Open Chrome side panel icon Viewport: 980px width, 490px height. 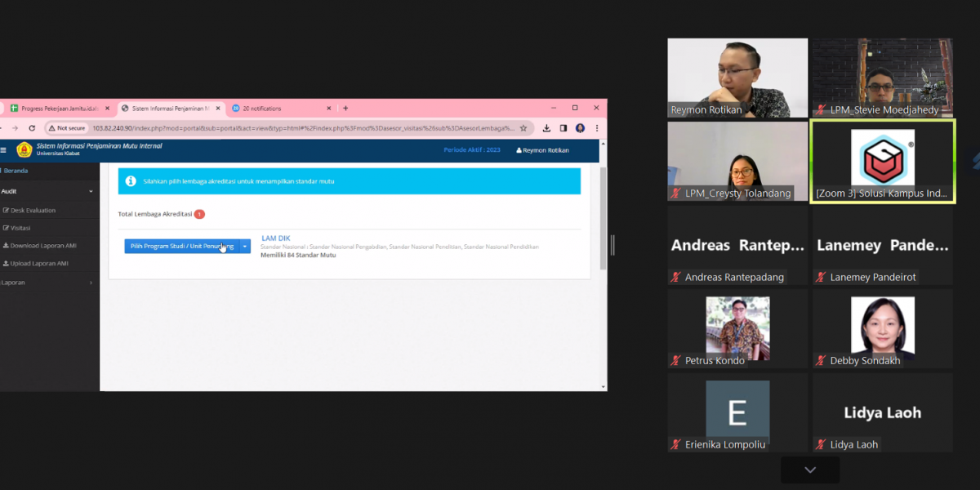pos(563,128)
